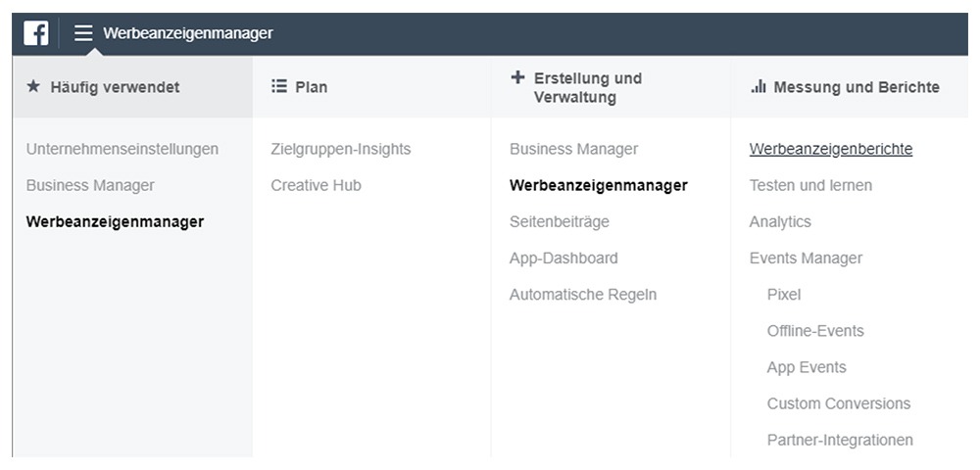Image resolution: width=980 pixels, height=470 pixels.
Task: Open the underlined Werbeanzeigenberichte link
Action: [831, 149]
